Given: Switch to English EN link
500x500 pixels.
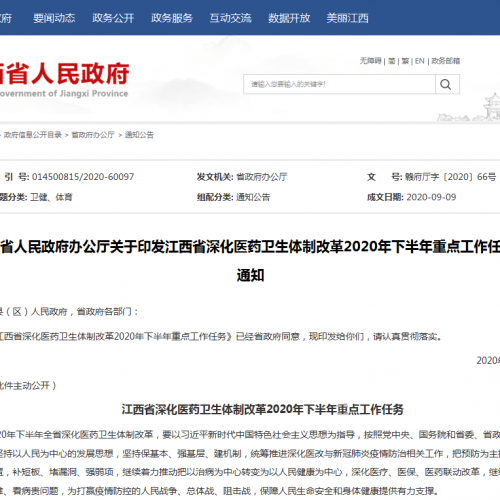Looking at the screenshot, I should (420, 61).
